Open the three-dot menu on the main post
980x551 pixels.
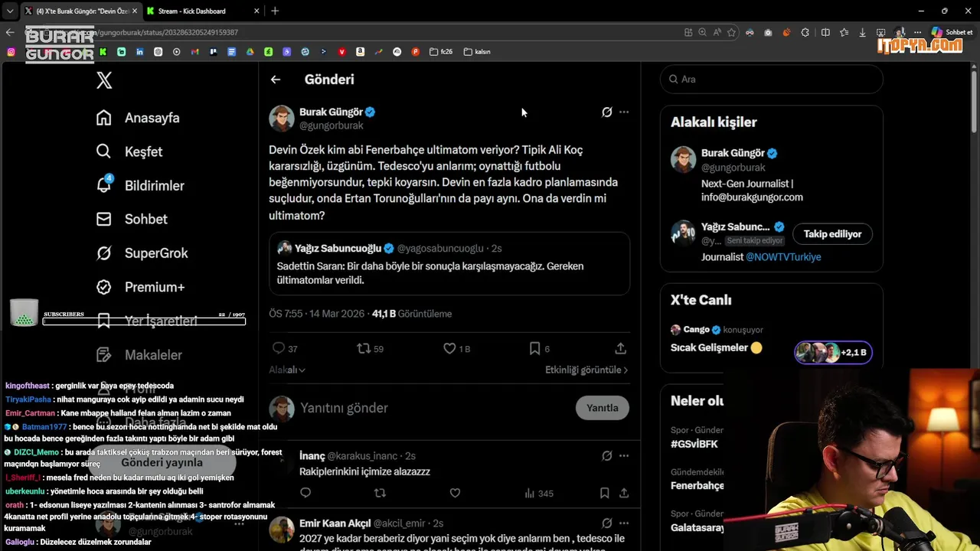(x=624, y=112)
